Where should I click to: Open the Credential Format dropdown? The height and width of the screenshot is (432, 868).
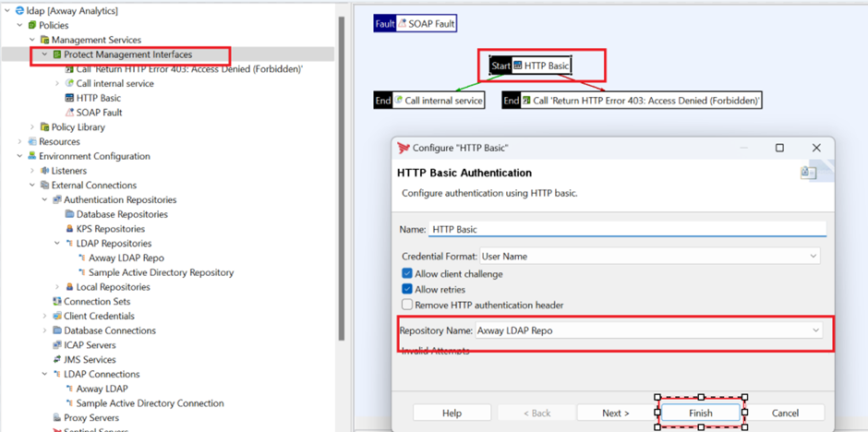814,256
